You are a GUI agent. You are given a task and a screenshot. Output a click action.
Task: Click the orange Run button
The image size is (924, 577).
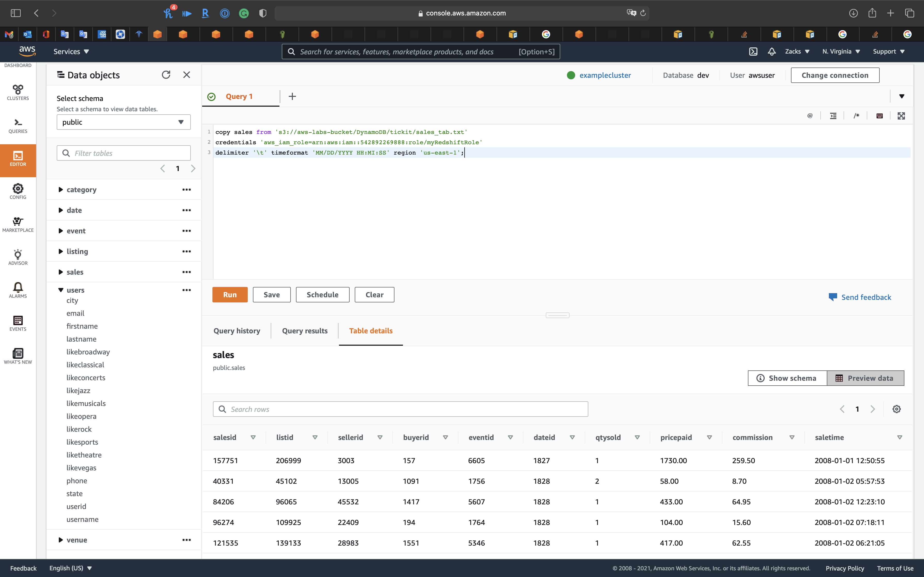pos(230,295)
